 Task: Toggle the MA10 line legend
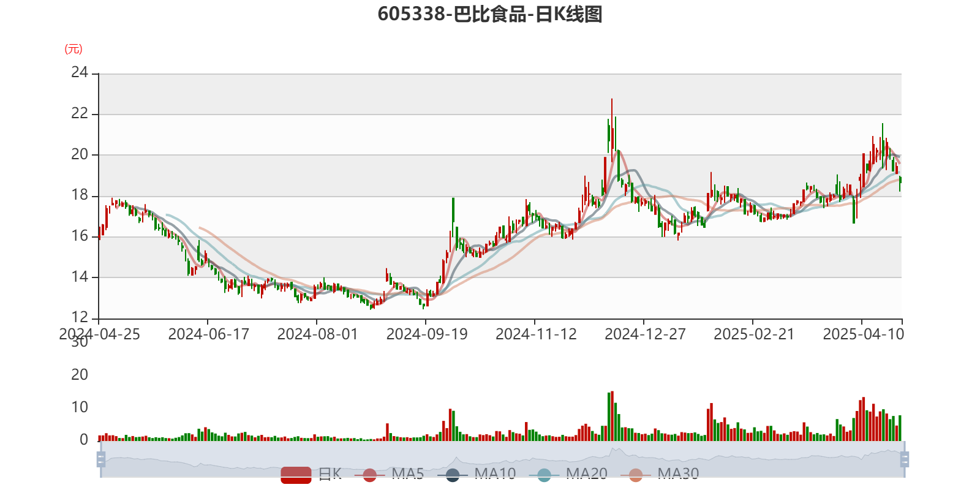coord(477,475)
